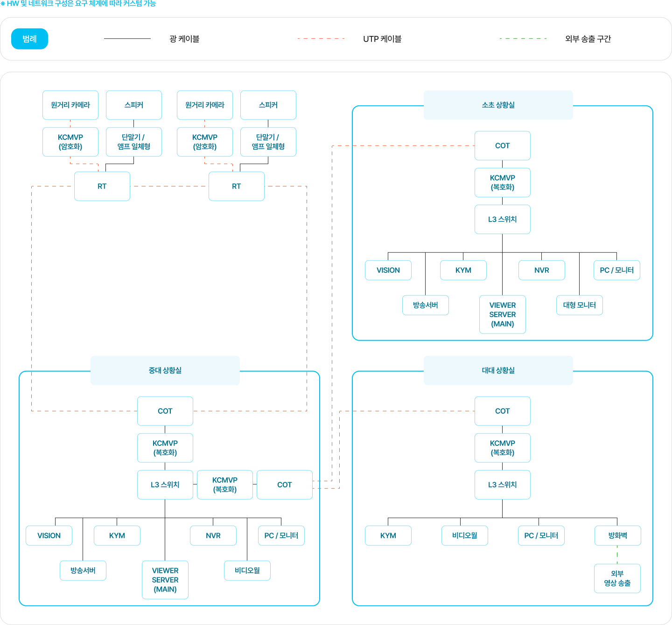Click the COT node in 소초 상황실
The width and height of the screenshot is (672, 625).
pos(502,146)
